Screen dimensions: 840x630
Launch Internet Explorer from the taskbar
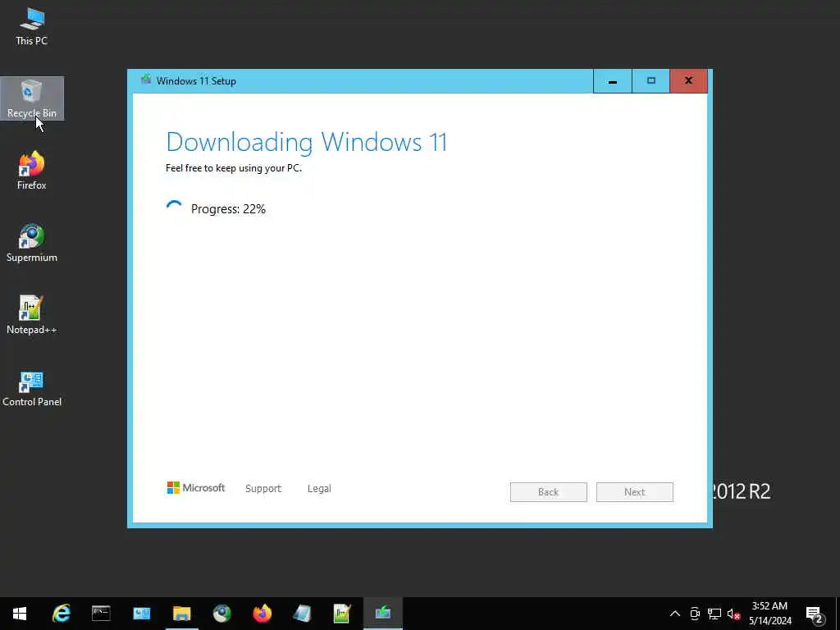[61, 614]
